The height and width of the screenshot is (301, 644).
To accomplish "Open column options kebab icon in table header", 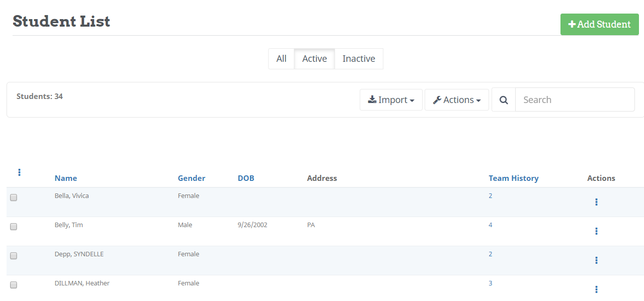I will tap(19, 172).
